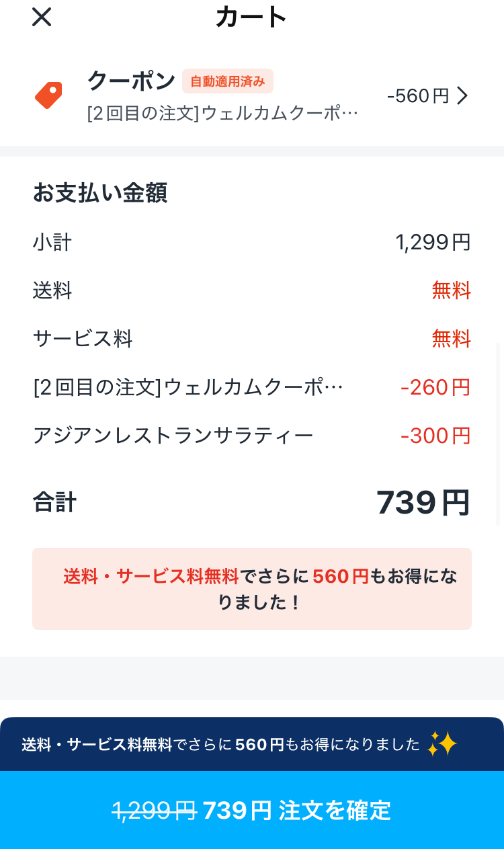Tap the カート page title
The image size is (504, 849).
pyautogui.click(x=251, y=17)
